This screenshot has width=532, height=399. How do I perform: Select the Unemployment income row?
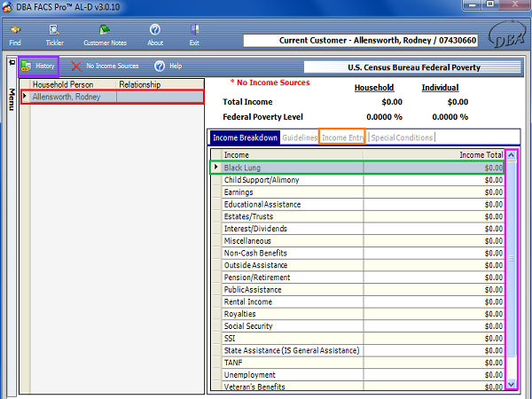(x=358, y=375)
